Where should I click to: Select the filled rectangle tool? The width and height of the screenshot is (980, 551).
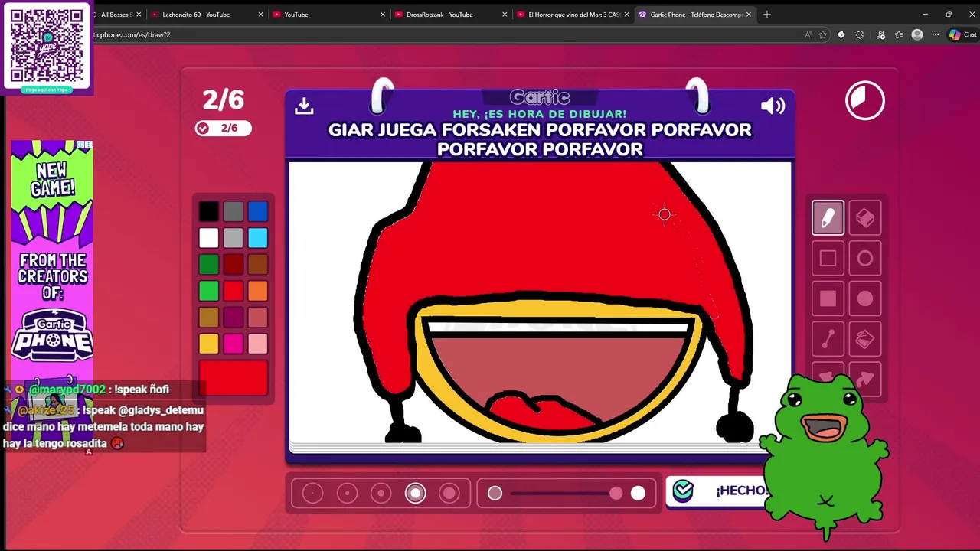tap(828, 299)
